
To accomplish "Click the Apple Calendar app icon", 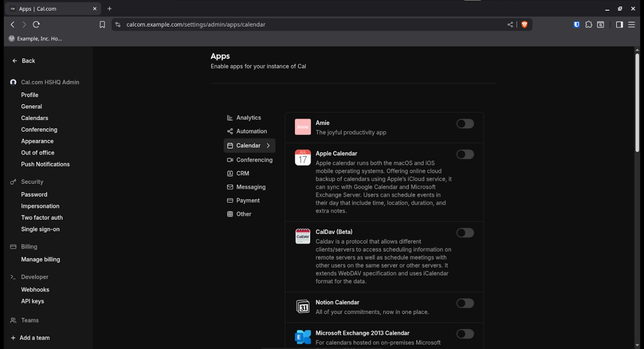I will coord(303,157).
